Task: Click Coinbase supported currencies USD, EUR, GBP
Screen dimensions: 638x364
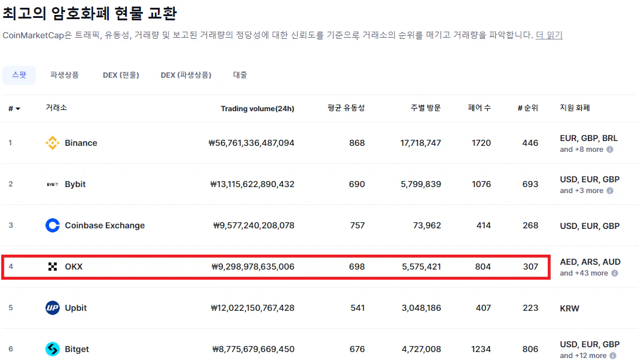Action: click(x=590, y=226)
